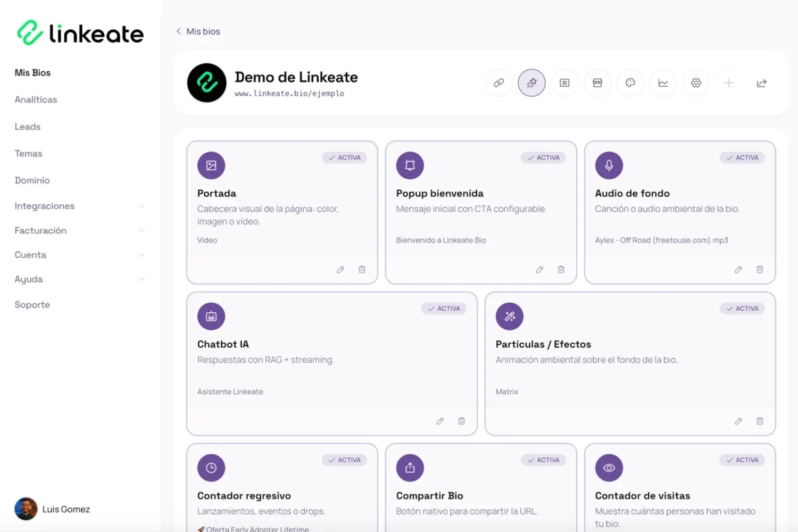Delete the Chatbot IA card
Image resolution: width=798 pixels, height=532 pixels.
point(461,421)
